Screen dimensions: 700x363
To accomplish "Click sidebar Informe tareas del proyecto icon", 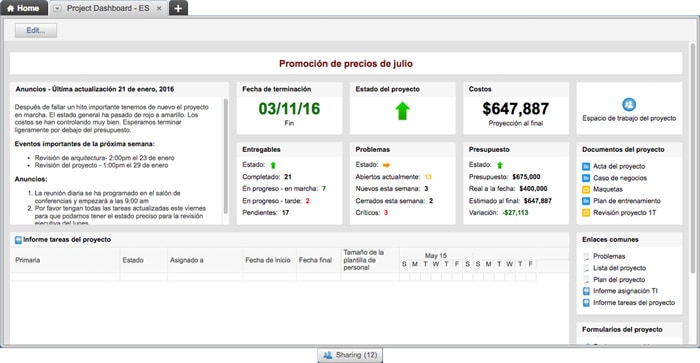I will tap(586, 303).
